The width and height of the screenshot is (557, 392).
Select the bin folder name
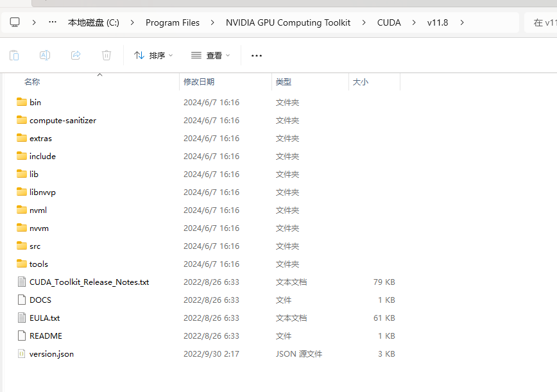[x=35, y=102]
